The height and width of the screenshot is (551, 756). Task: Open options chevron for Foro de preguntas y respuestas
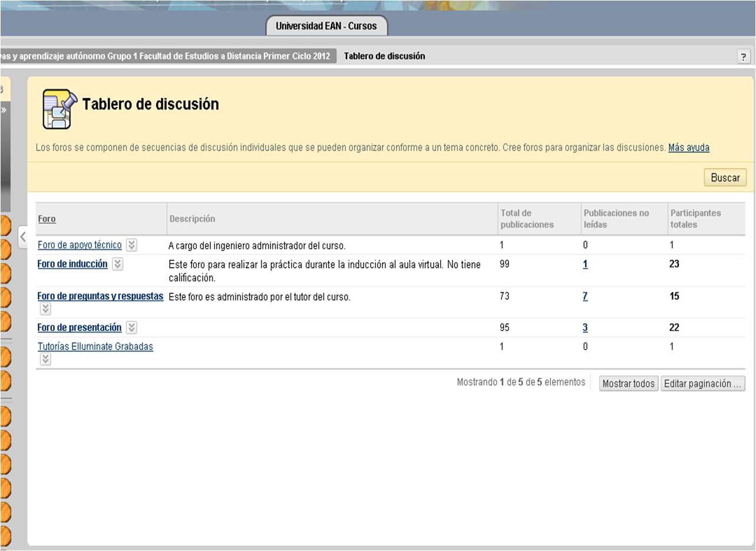[x=45, y=309]
